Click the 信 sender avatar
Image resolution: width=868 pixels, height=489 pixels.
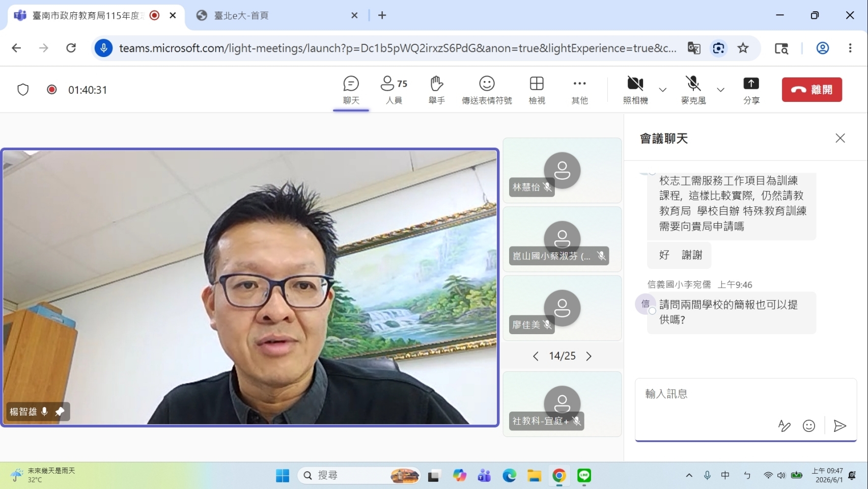tap(645, 304)
